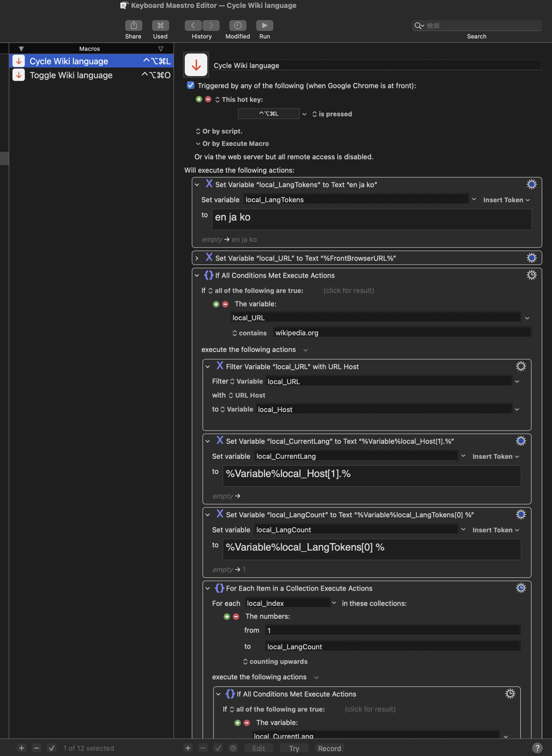Change the 'contains' comparison operator
This screenshot has width=552, height=756.
[249, 333]
